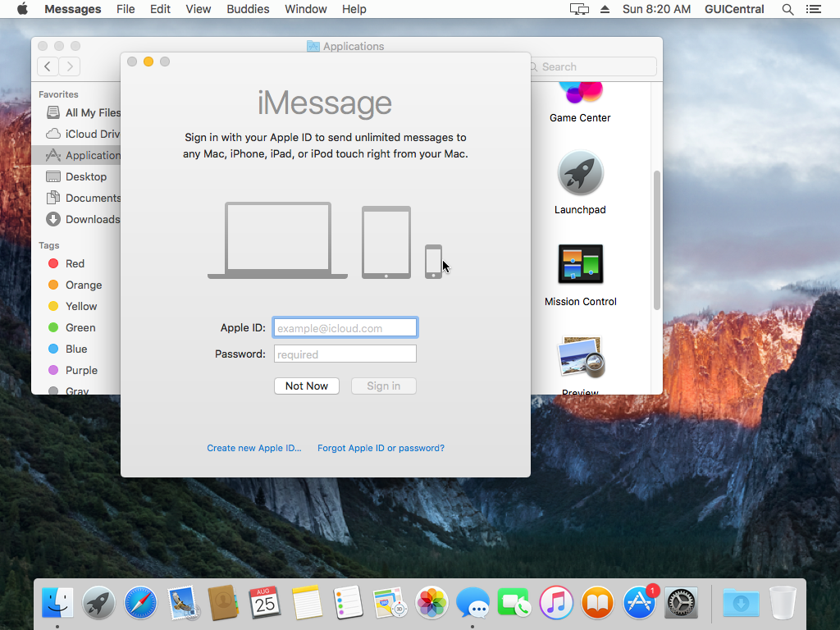Viewport: 840px width, 630px height.
Task: Open the Trash in Dock
Action: click(783, 603)
